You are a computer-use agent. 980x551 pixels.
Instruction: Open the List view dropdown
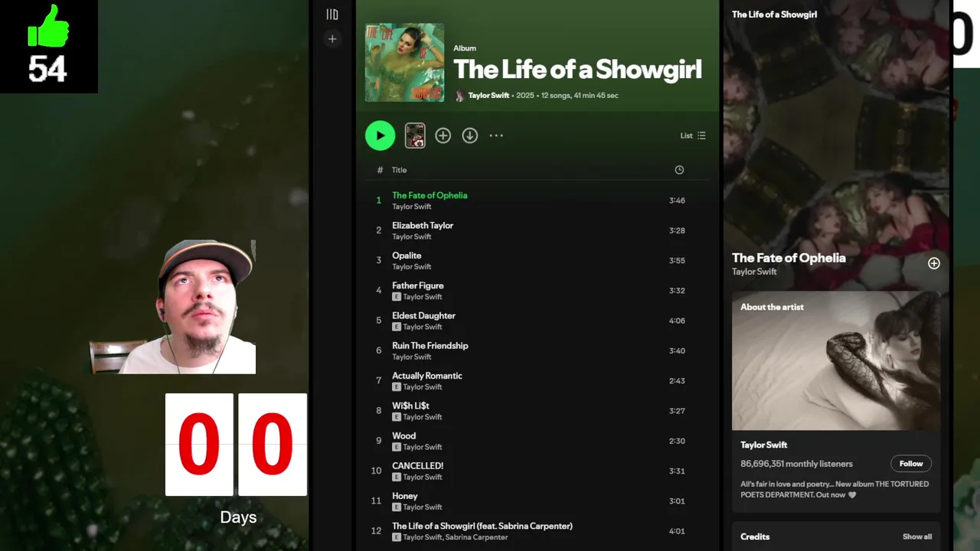click(693, 135)
